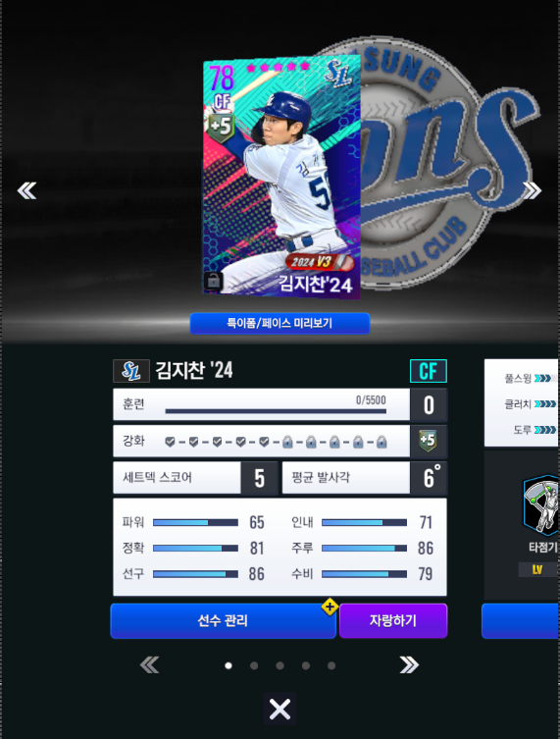
Task: Close the player detail with the X
Action: click(x=280, y=709)
